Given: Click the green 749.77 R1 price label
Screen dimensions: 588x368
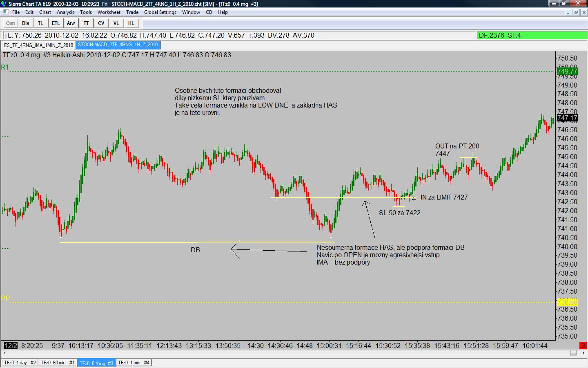Looking at the screenshot, I should click(567, 72).
